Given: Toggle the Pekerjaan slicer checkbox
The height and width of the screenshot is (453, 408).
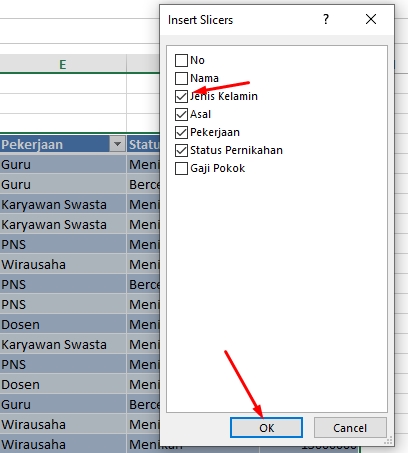Looking at the screenshot, I should click(x=181, y=133).
